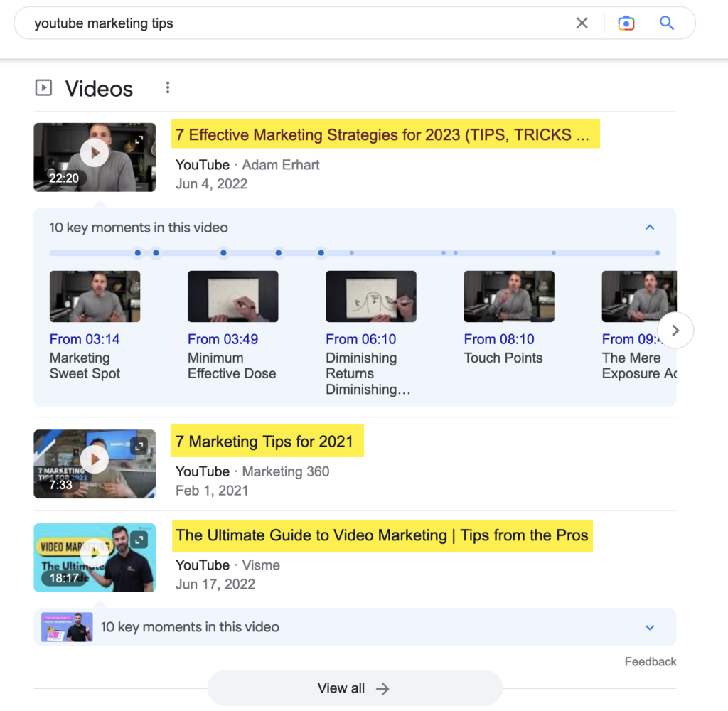Click the fifth large dot on key moments timeline
Image resolution: width=728 pixels, height=711 pixels.
tap(321, 252)
